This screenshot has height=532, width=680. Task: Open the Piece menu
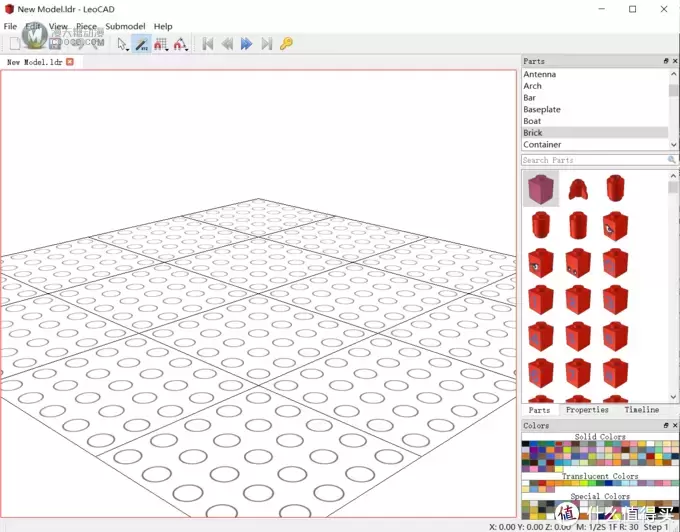point(86,26)
